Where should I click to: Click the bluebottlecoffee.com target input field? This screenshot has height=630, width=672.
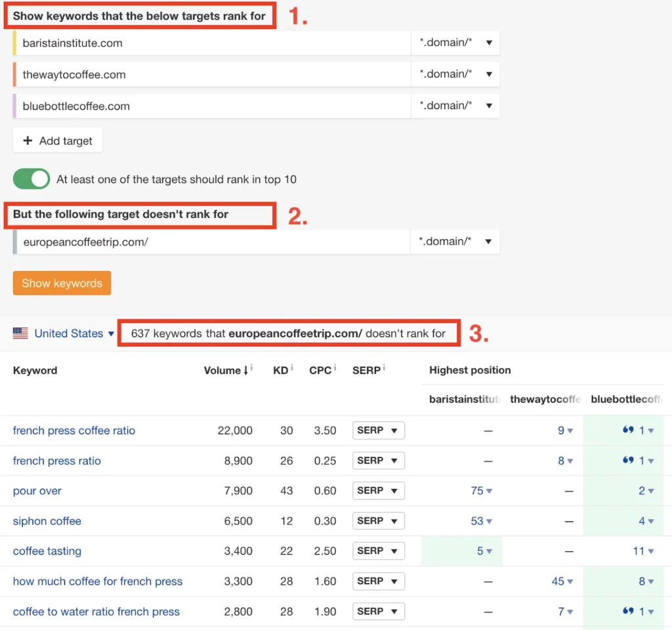tap(212, 106)
